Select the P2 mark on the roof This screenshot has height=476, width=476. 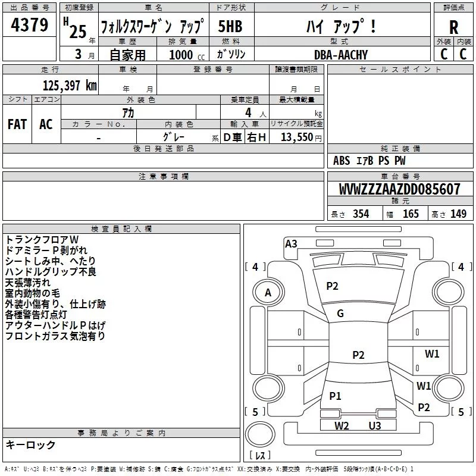358,355
